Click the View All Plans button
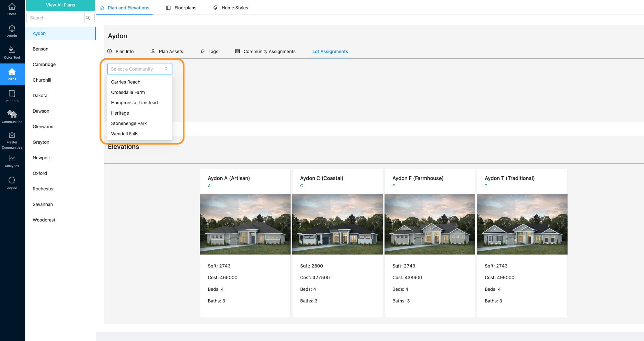This screenshot has height=341, width=644. click(60, 5)
